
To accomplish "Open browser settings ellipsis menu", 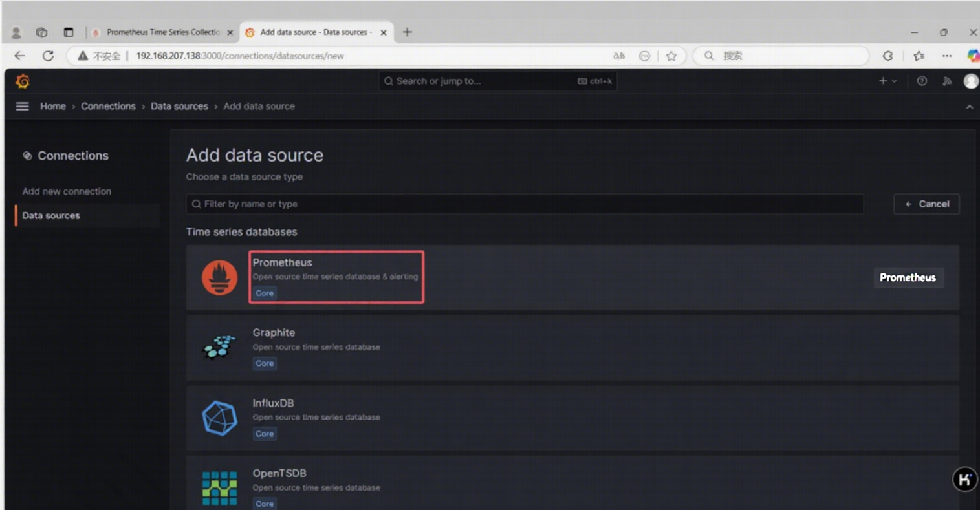I will point(946,56).
